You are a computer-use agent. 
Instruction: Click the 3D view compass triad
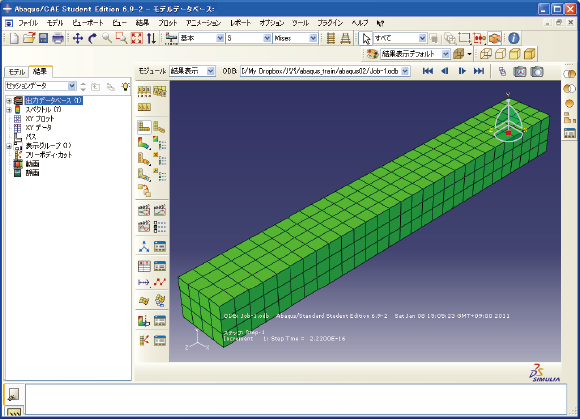coord(508,118)
